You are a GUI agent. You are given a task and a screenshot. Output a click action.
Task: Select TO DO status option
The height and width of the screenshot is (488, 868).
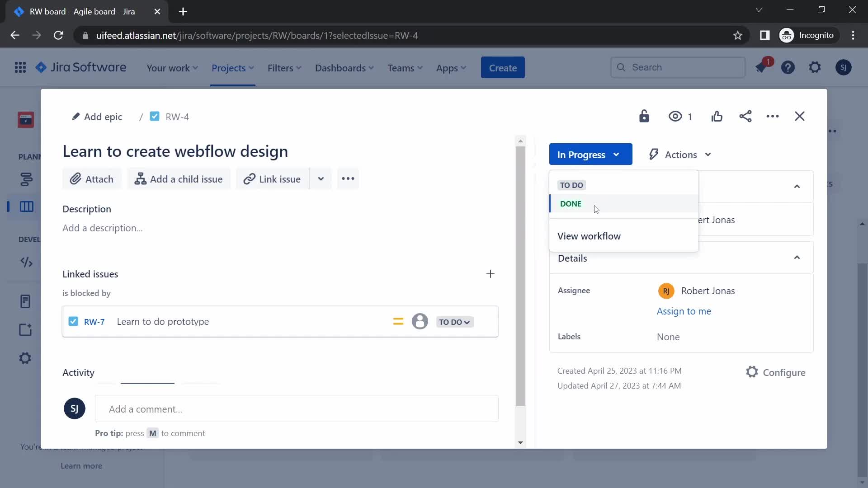pyautogui.click(x=572, y=185)
